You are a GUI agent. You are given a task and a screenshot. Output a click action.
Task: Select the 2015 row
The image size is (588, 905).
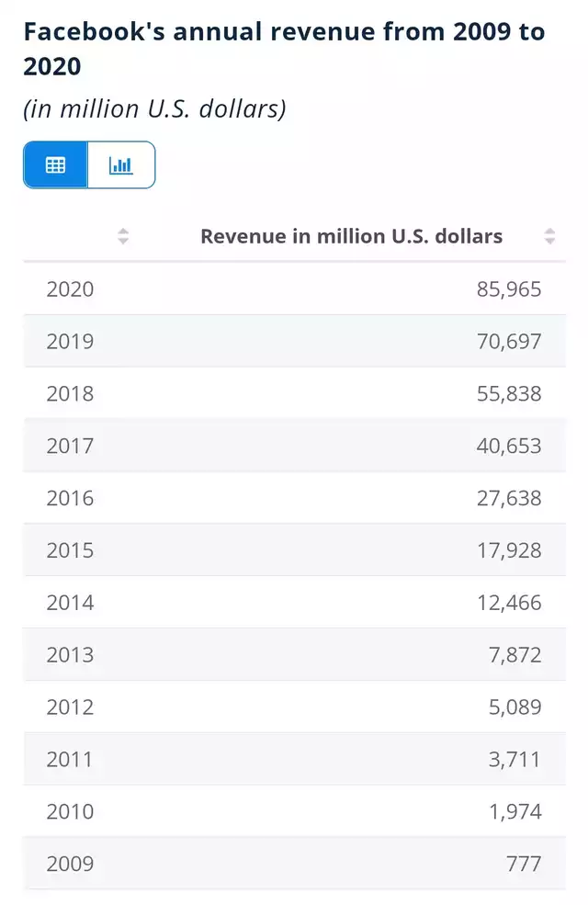click(294, 550)
